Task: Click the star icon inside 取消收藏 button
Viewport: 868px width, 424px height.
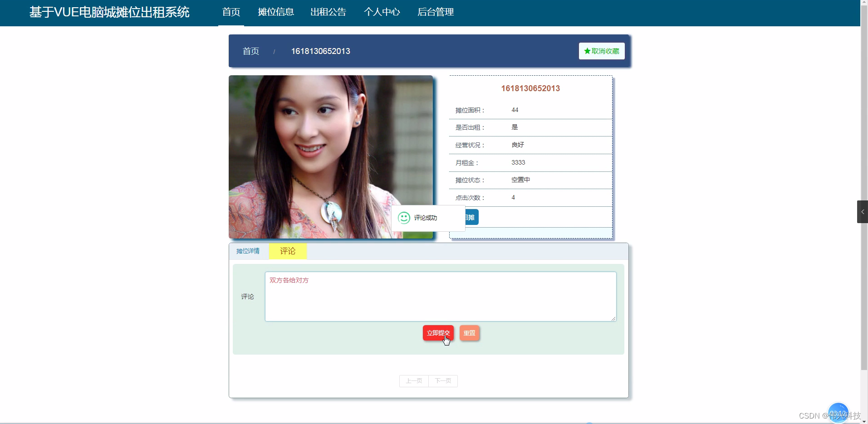Action: coord(588,51)
